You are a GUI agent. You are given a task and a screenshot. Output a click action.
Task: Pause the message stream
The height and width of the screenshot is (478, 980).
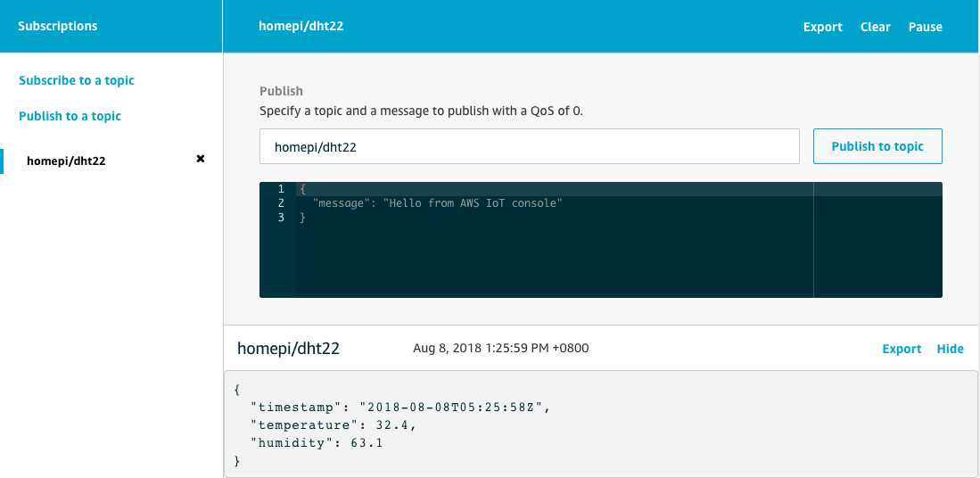[x=925, y=27]
